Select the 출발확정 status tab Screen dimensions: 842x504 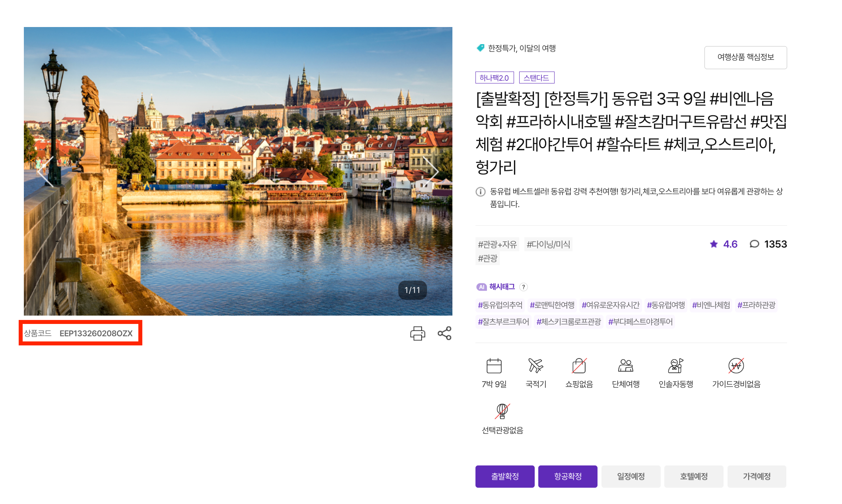[x=504, y=476]
